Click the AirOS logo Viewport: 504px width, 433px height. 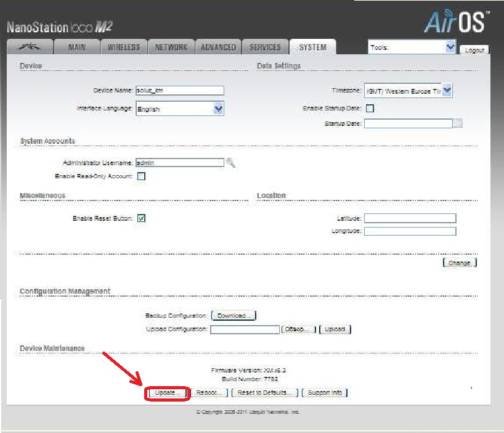[457, 22]
